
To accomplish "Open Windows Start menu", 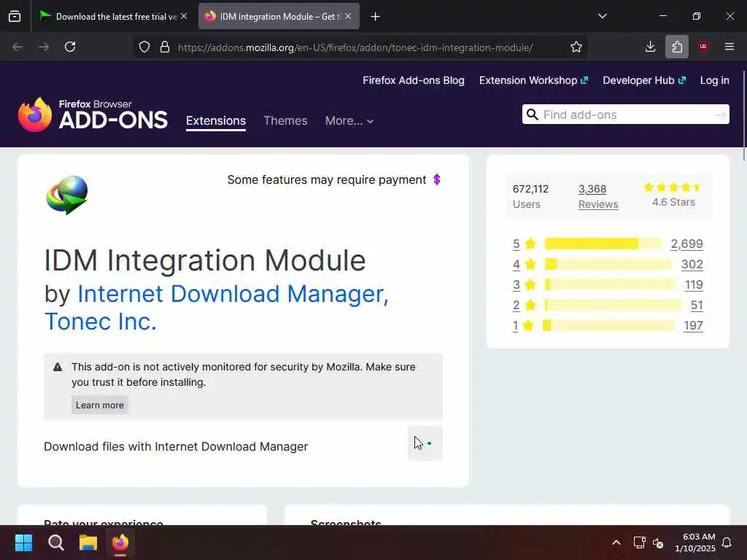I will coord(24,542).
